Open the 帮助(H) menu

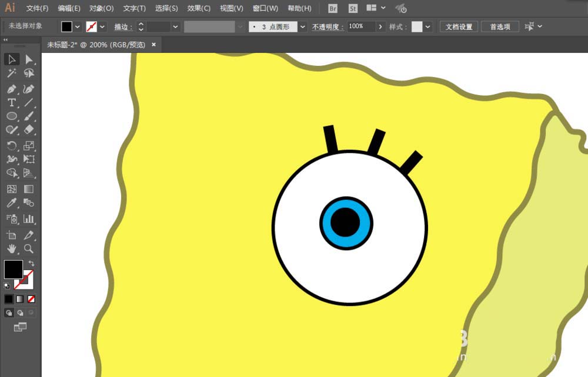click(299, 8)
